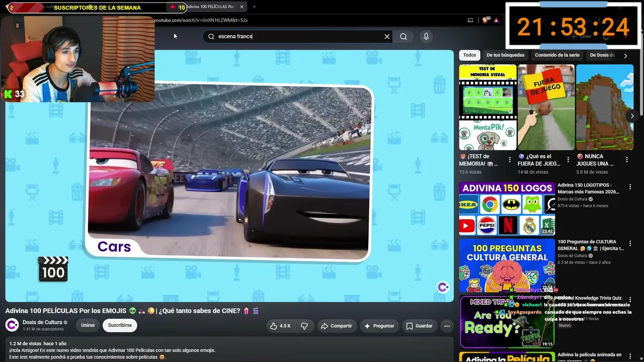
Task: Open 100 Preguntas de CULTURA GENERAL title
Action: [x=591, y=245]
